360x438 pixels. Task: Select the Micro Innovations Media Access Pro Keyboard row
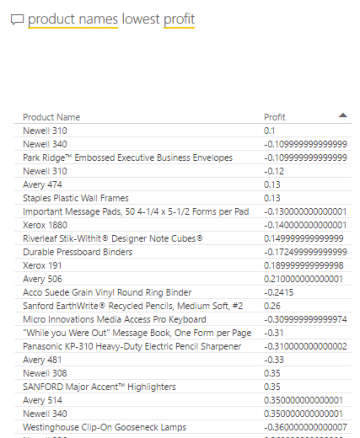coord(183,319)
